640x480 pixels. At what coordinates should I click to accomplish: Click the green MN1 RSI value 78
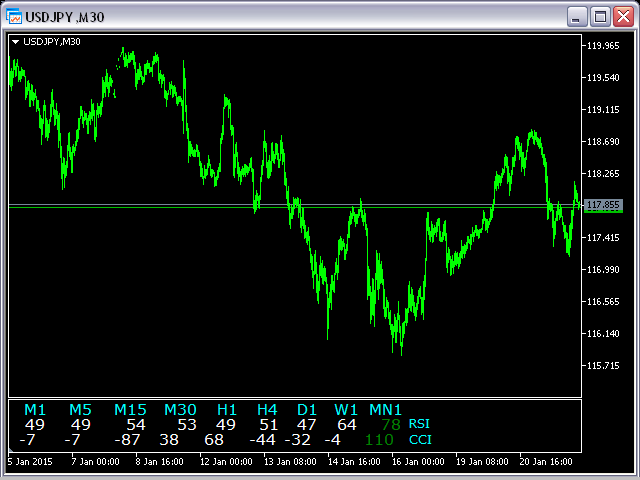coord(390,424)
